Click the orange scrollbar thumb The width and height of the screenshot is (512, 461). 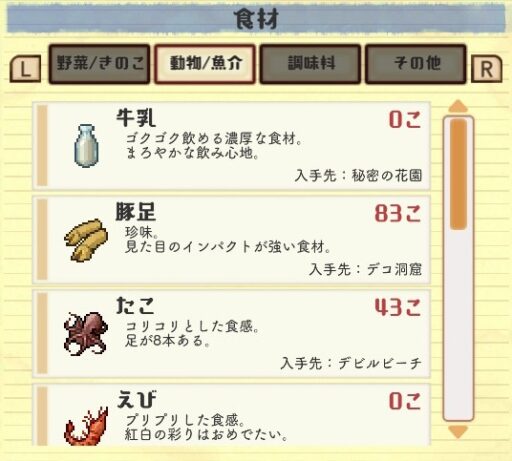tap(458, 174)
